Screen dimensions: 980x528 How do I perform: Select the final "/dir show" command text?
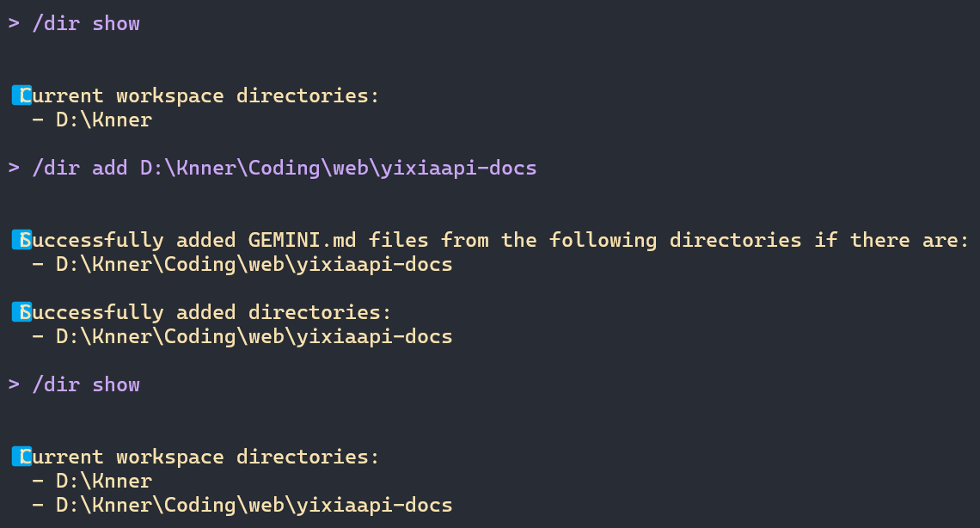click(86, 384)
